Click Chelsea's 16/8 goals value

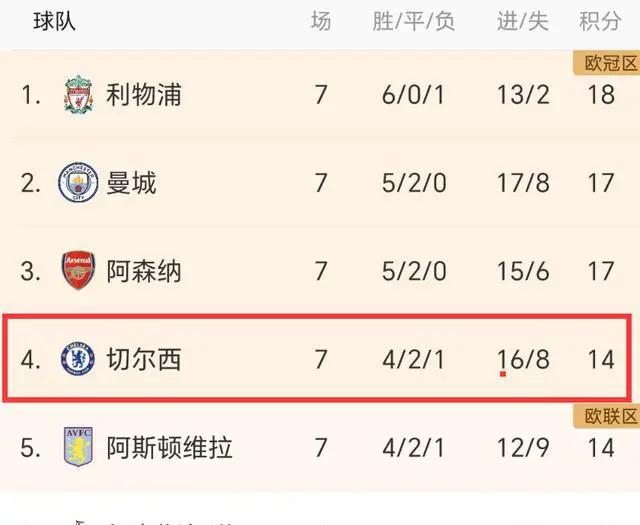pos(523,359)
